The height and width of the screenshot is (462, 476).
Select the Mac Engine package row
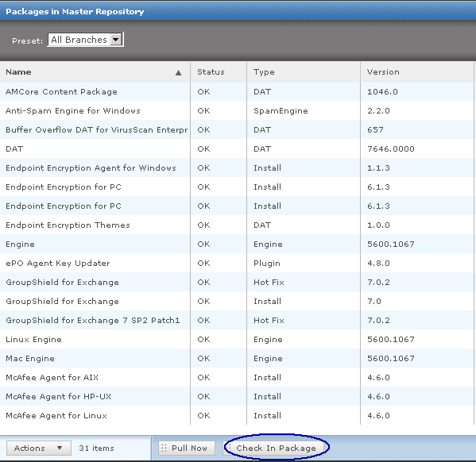pos(237,358)
